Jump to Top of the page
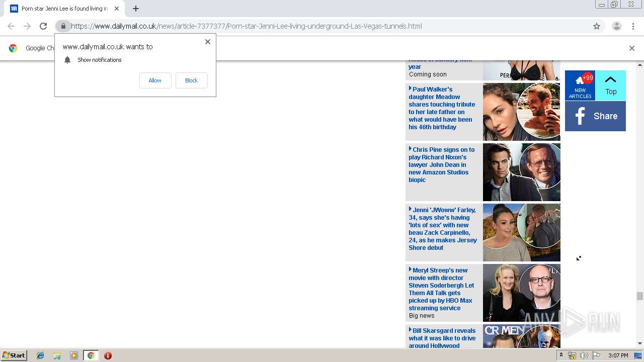 pos(611,85)
